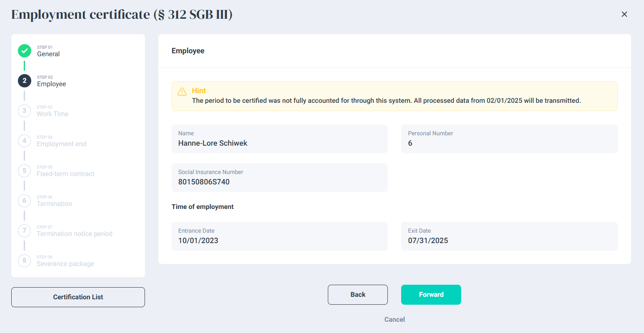Click the Exit Date field
Screen dimensions: 644x333
(x=509, y=236)
